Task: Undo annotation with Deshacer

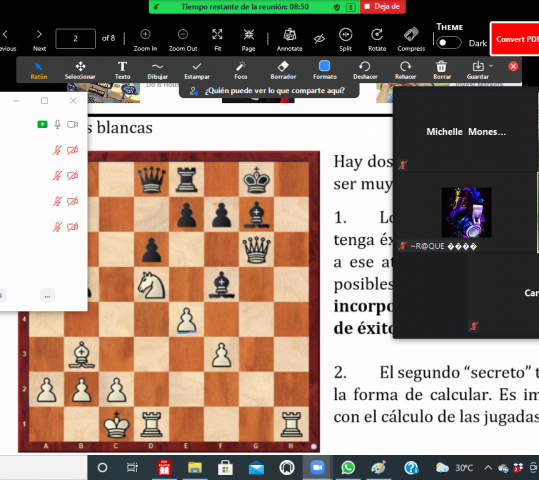Action: tap(365, 70)
